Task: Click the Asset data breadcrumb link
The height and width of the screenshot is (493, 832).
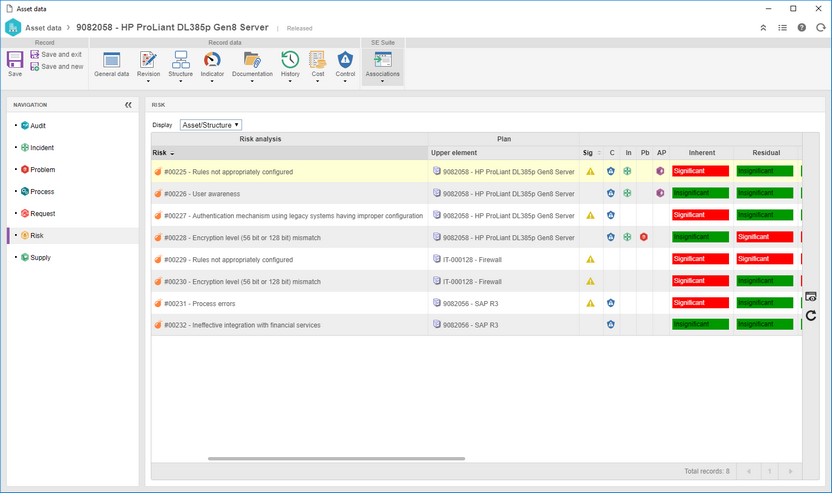Action: (x=43, y=28)
